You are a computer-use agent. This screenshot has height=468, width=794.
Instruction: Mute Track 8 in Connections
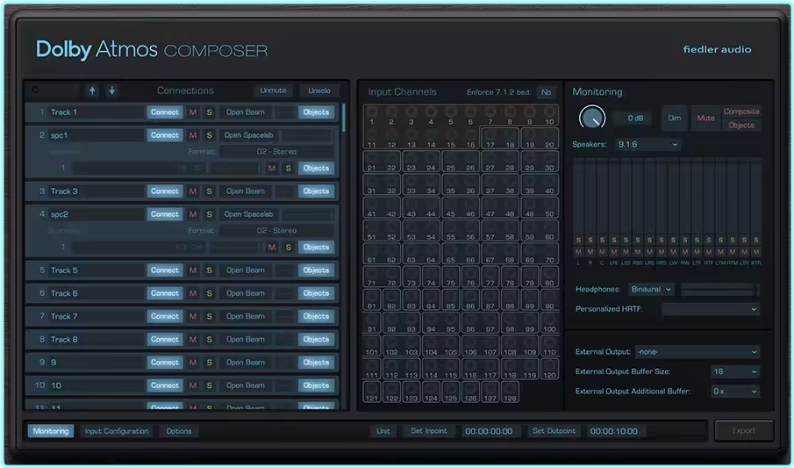click(x=193, y=339)
